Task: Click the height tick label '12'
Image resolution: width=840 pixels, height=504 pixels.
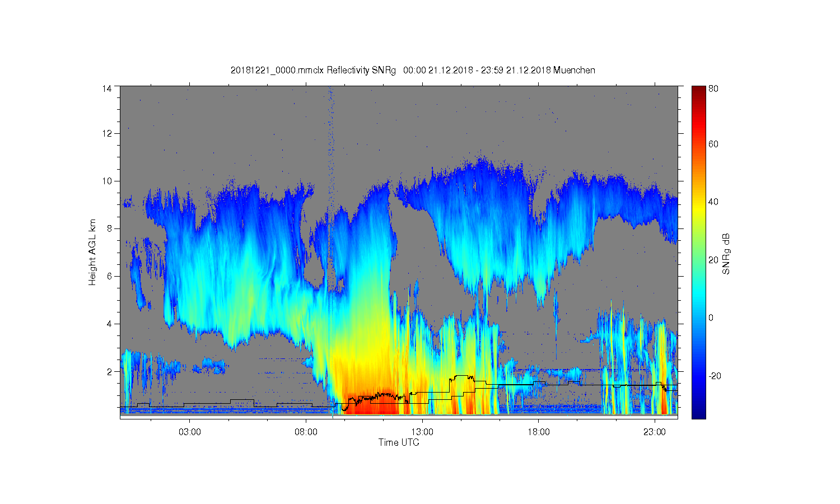Action: (x=106, y=133)
